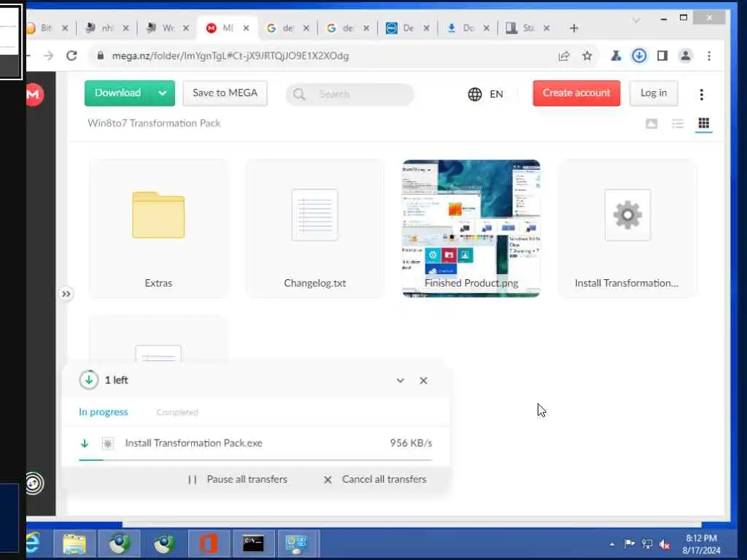Switch to list view icon
Viewport: 747px width, 560px height.
click(678, 124)
